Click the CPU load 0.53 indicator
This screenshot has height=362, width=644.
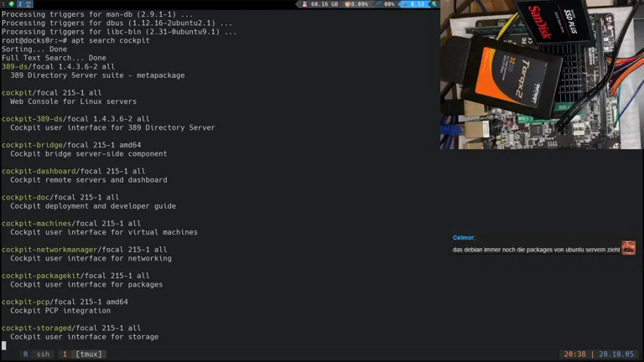click(414, 4)
